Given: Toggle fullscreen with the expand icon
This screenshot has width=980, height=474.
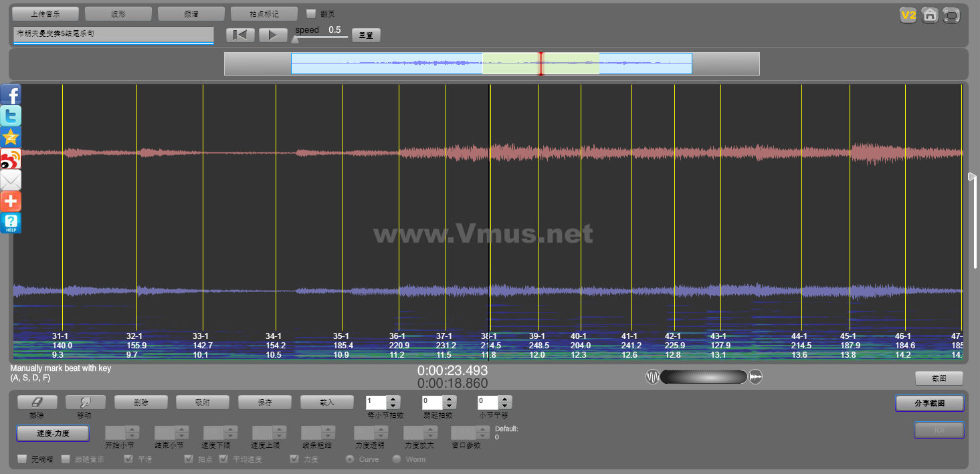Looking at the screenshot, I should tap(951, 15).
